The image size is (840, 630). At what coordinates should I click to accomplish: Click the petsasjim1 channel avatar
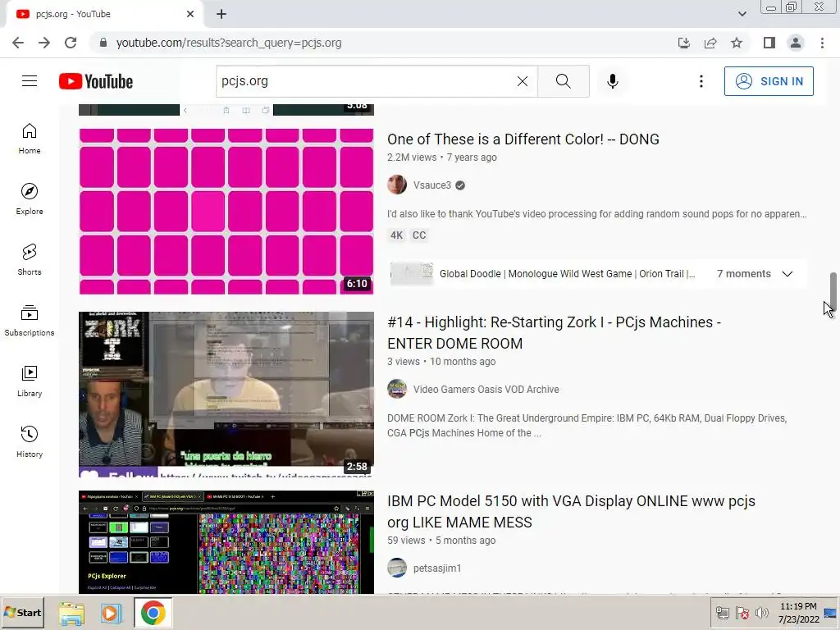click(397, 568)
